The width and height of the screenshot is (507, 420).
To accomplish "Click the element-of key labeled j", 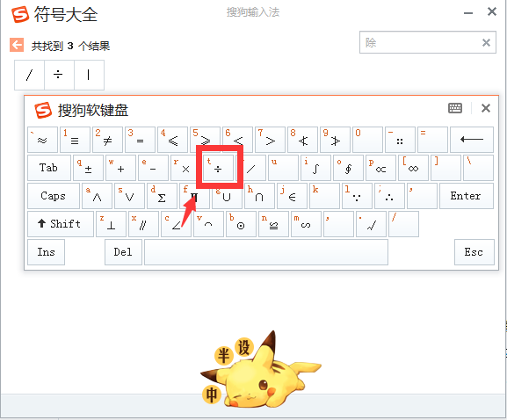I will (292, 196).
